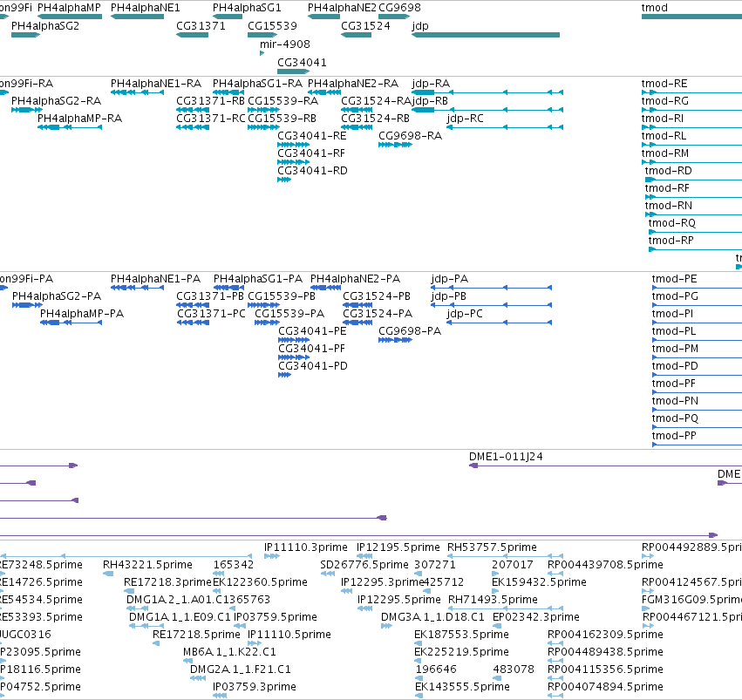This screenshot has width=742, height=700.
Task: Click the CG31524-PB protein label
Action: (377, 296)
